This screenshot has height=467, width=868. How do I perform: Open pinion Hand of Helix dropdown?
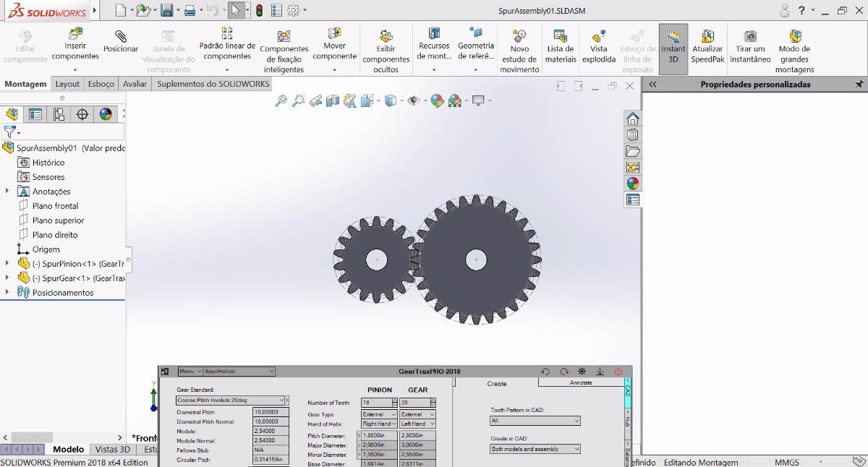pyautogui.click(x=378, y=424)
